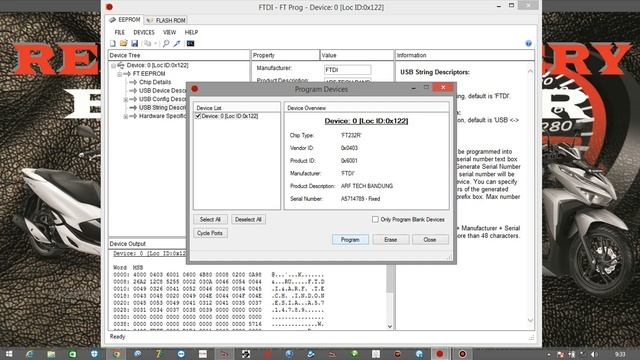Image resolution: width=640 pixels, height=360 pixels.
Task: Click the Value column header
Action: pos(357,55)
